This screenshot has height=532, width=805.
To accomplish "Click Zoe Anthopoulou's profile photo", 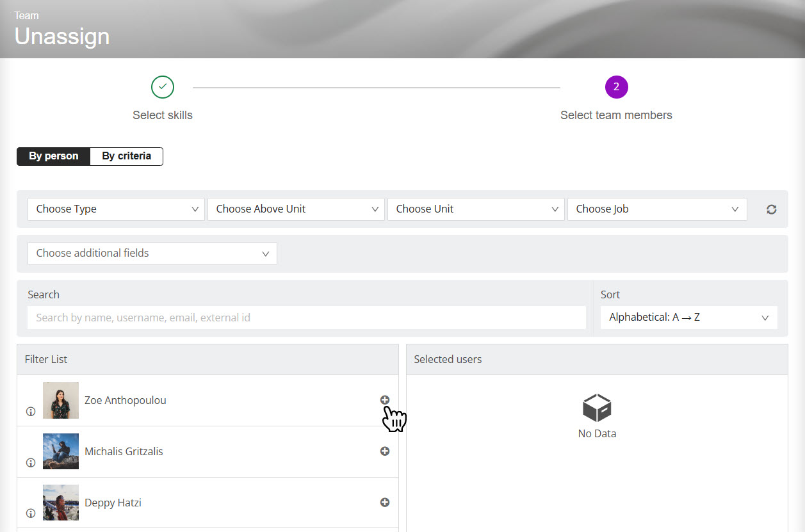I will [x=61, y=401].
